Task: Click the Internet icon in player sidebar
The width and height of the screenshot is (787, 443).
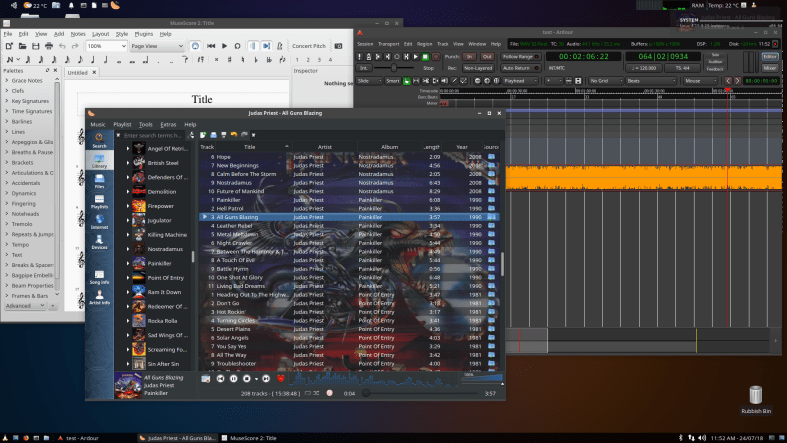Action: (99, 223)
